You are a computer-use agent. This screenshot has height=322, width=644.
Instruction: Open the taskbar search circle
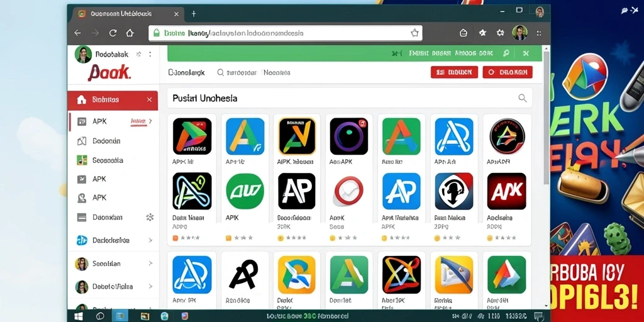coord(100,316)
